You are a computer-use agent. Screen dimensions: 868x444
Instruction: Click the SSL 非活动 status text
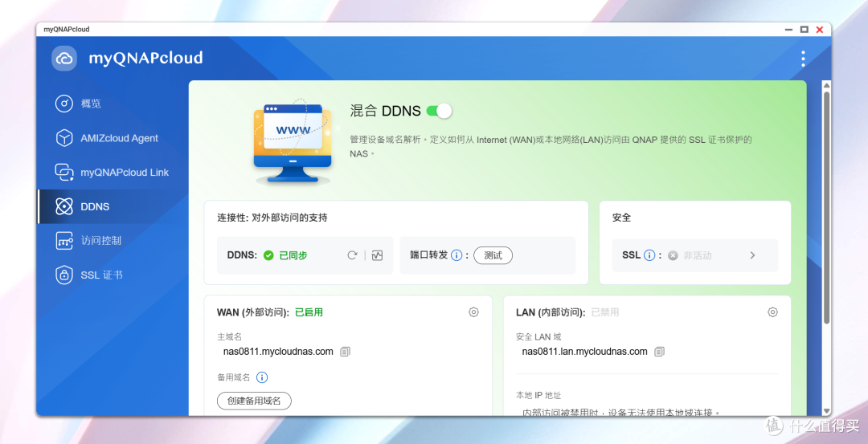click(x=698, y=255)
